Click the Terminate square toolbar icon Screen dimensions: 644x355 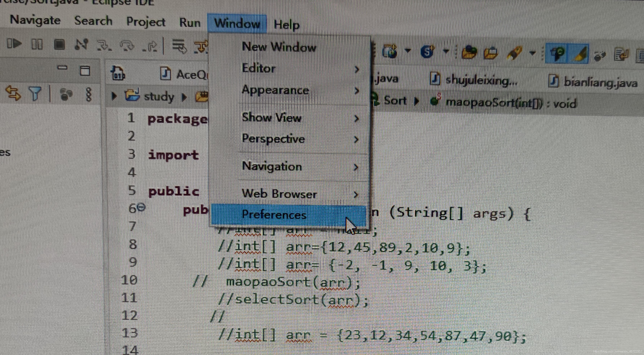[x=59, y=45]
